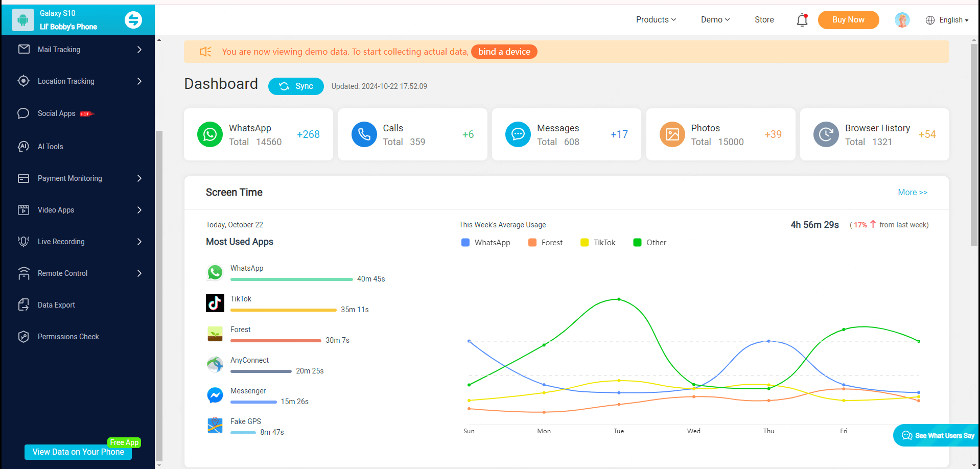
Task: Click the blue Calls phone icon
Action: click(x=364, y=134)
